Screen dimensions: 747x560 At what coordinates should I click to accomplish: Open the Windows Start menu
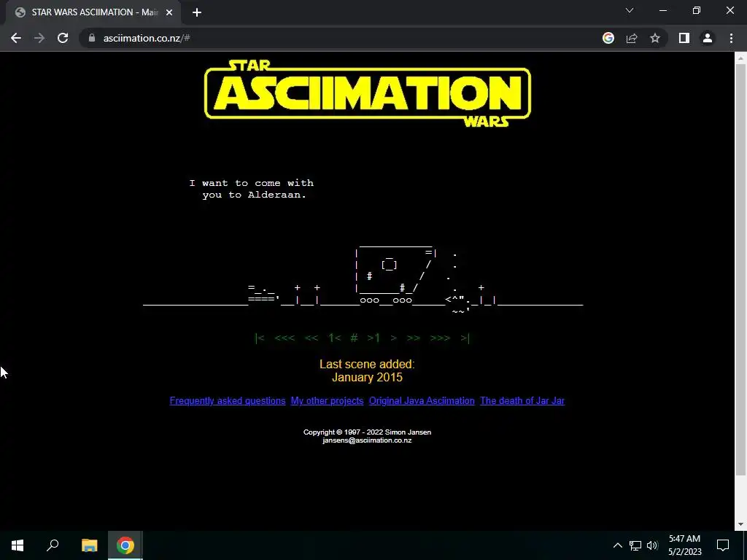(x=18, y=545)
